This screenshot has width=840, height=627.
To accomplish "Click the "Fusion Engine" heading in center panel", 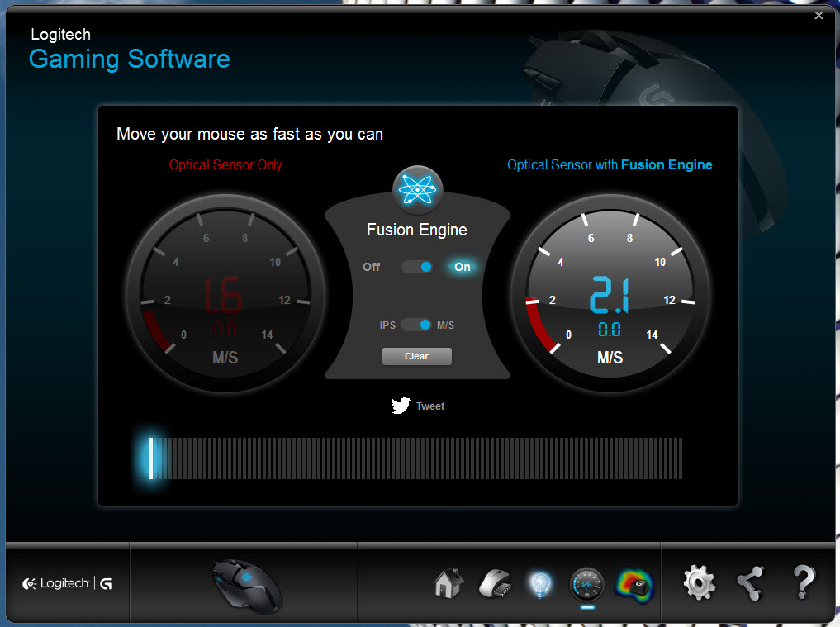I will (417, 230).
